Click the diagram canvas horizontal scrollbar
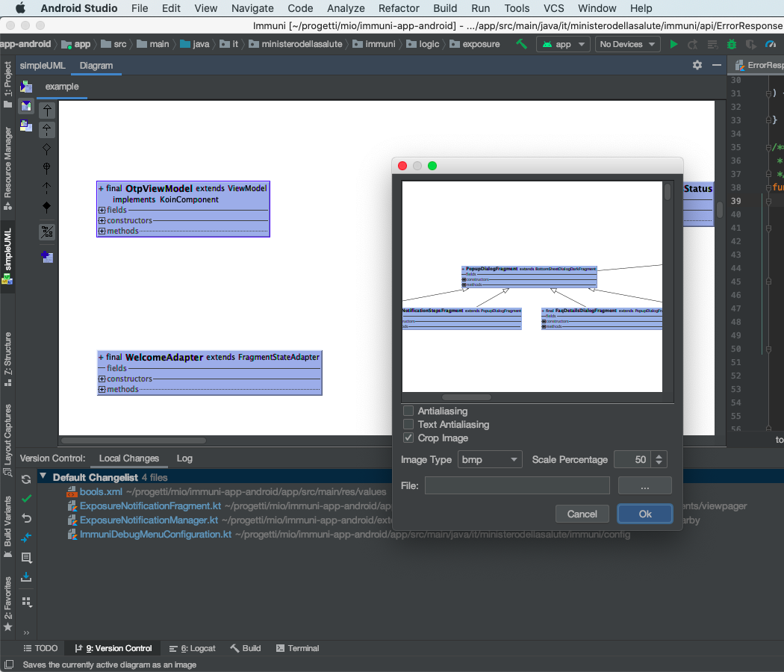Screen dimensions: 784x672 coord(134,441)
